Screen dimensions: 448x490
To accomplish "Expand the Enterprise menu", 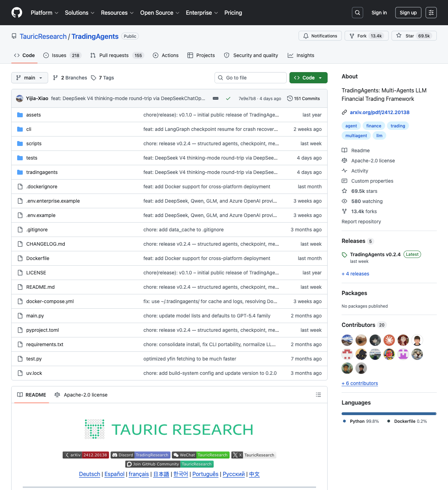I will click(202, 13).
